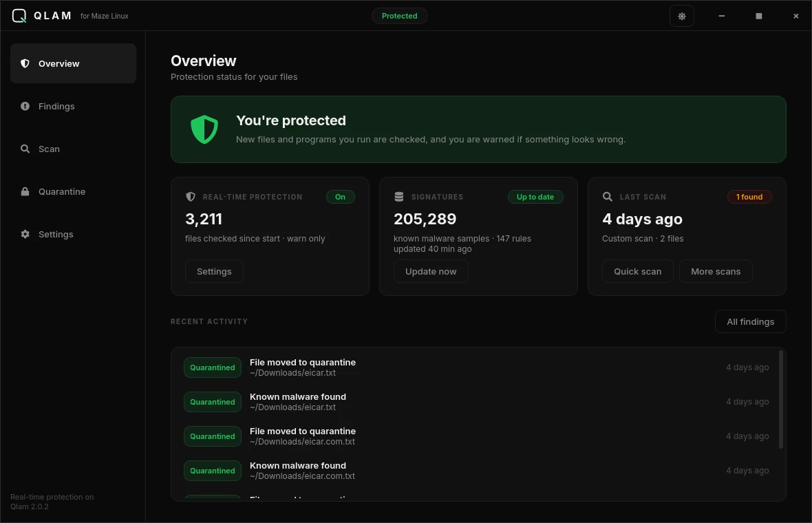
Task: Click the Findings alert icon in sidebar
Action: tap(25, 106)
